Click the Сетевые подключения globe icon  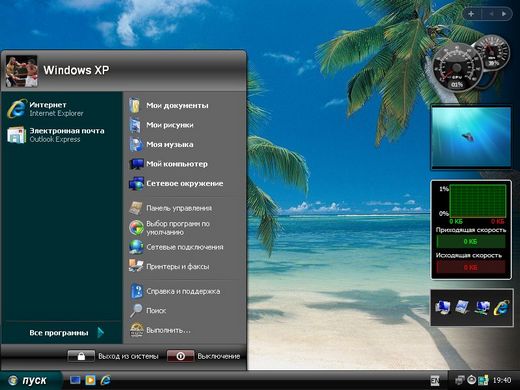[136, 247]
